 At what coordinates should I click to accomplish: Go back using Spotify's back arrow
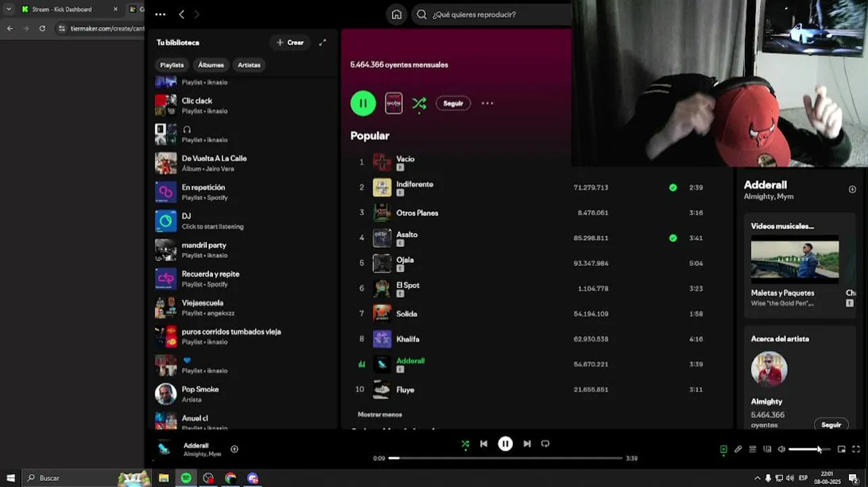182,14
